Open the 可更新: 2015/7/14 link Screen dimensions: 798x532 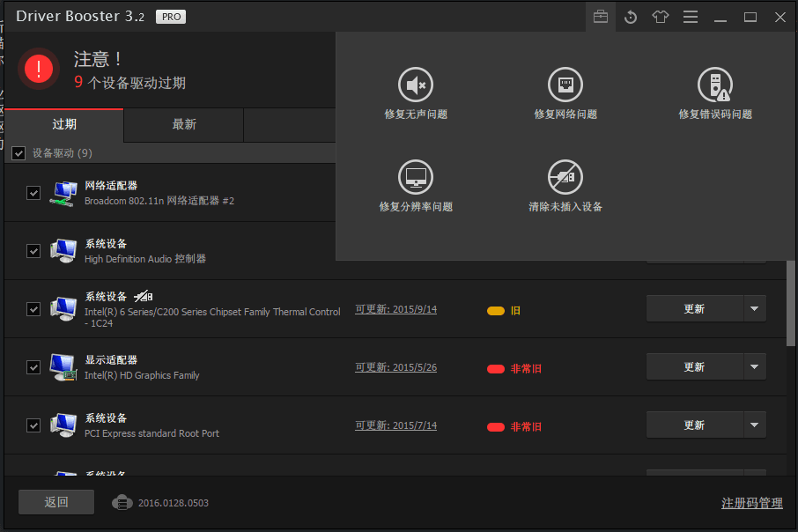pyautogui.click(x=396, y=425)
